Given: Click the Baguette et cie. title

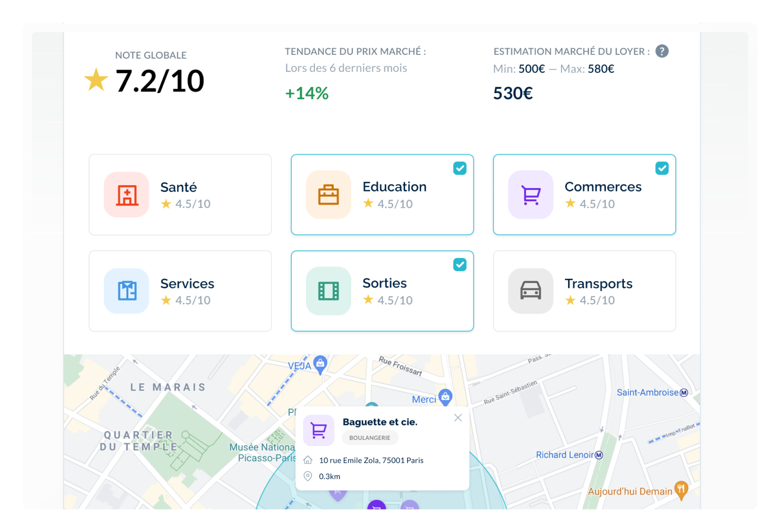Looking at the screenshot, I should [x=380, y=422].
